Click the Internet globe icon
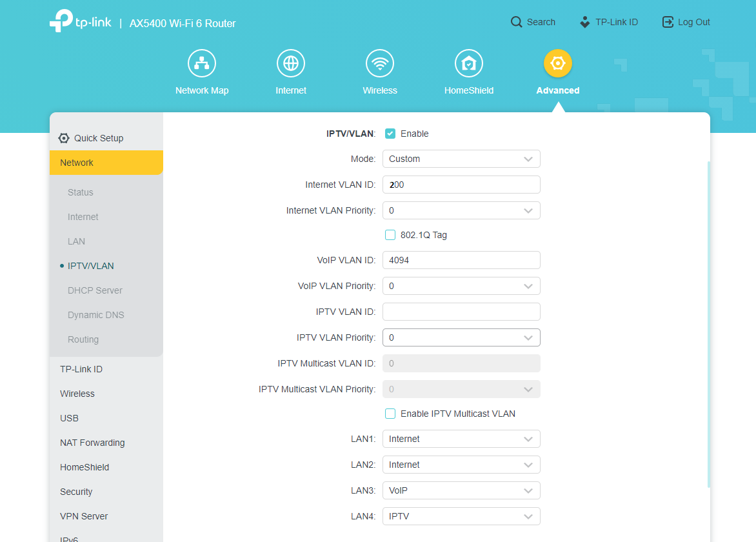 (291, 63)
